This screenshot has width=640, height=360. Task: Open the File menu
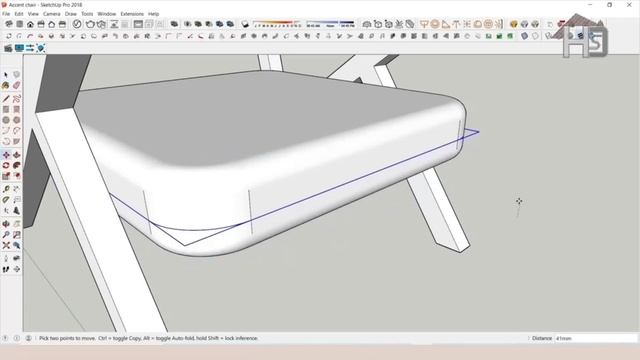point(6,14)
